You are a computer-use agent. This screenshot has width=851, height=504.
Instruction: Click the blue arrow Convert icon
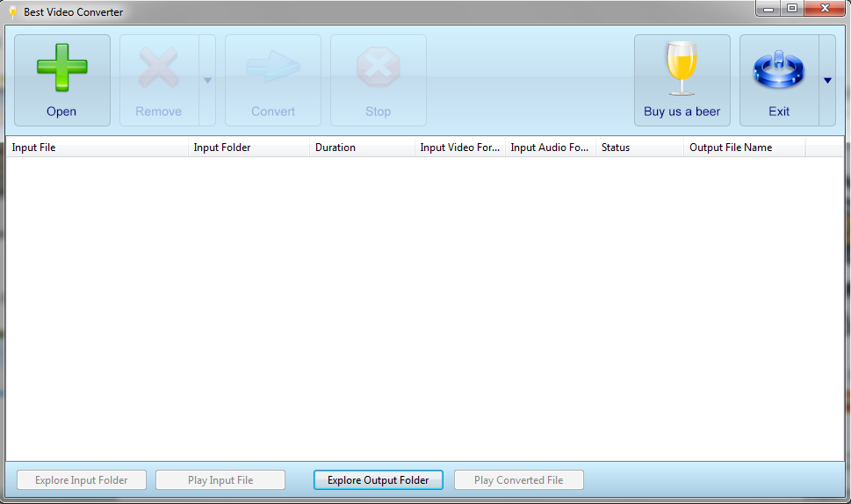tap(273, 67)
